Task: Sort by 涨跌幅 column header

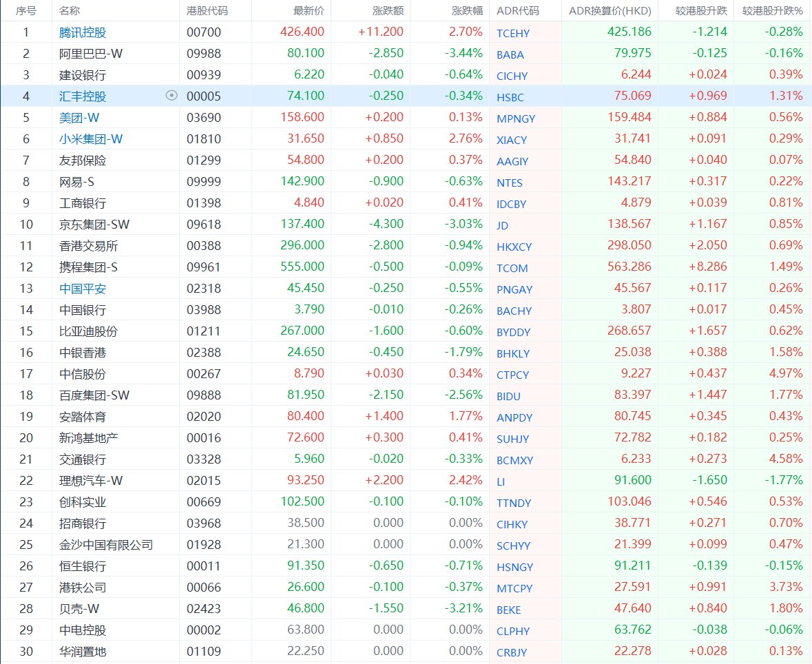Action: click(467, 11)
